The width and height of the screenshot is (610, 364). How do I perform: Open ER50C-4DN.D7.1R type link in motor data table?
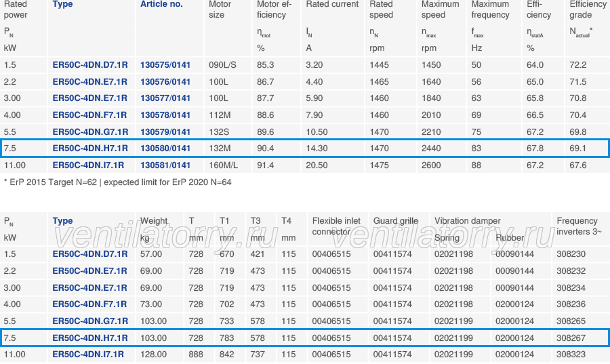[90, 65]
